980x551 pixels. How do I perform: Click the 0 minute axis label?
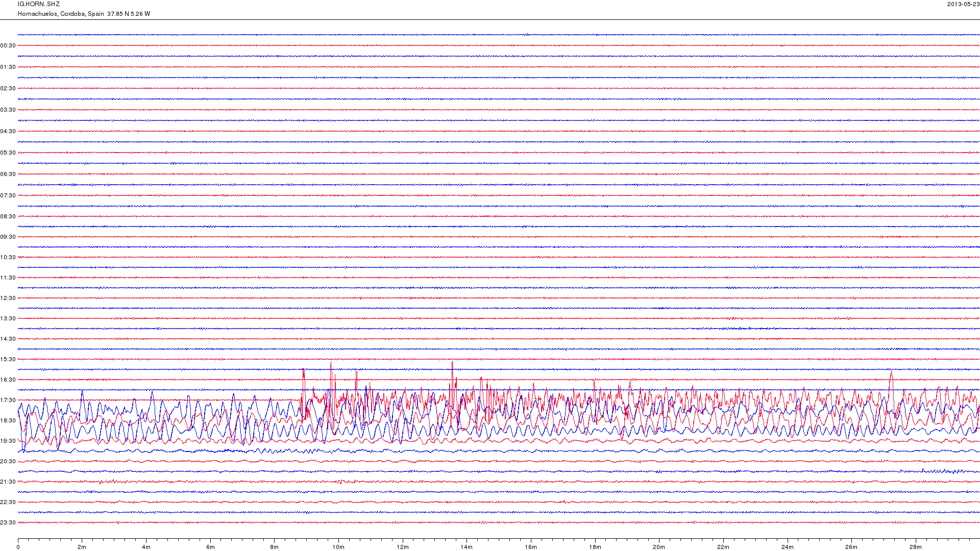18,547
